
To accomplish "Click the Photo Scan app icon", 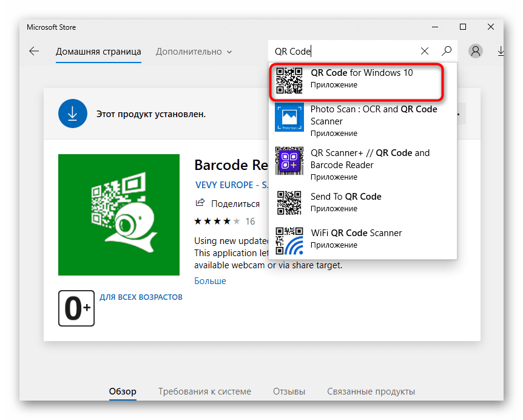I will [289, 117].
